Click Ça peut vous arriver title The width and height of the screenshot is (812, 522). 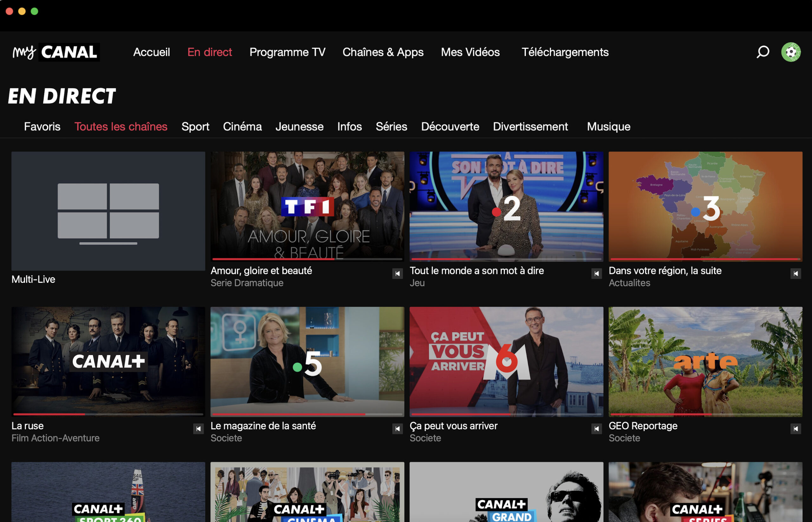pos(453,426)
